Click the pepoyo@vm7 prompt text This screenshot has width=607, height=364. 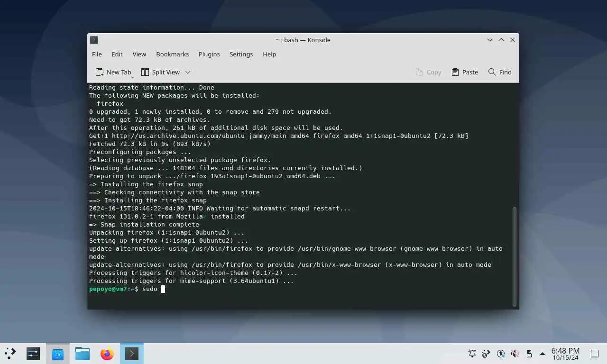pyautogui.click(x=108, y=289)
